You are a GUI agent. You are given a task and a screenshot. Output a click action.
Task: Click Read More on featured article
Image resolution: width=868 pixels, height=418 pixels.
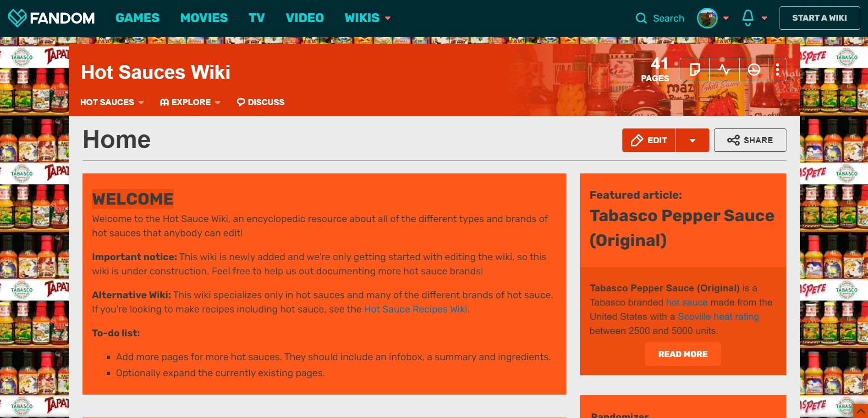[x=683, y=354]
